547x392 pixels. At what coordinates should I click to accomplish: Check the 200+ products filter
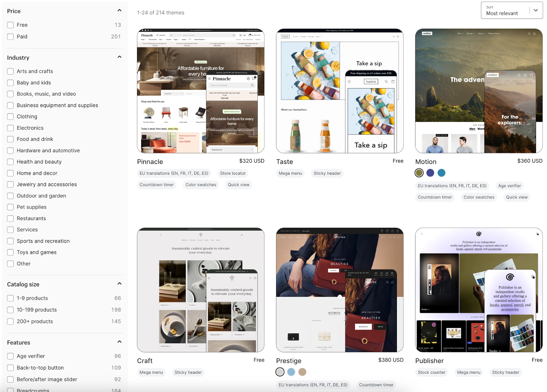pos(10,322)
